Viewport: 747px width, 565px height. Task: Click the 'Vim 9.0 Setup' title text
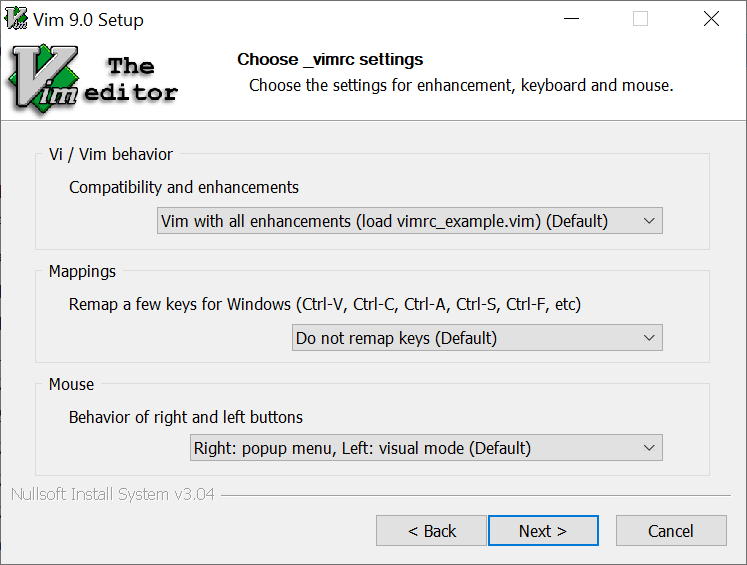coord(88,20)
